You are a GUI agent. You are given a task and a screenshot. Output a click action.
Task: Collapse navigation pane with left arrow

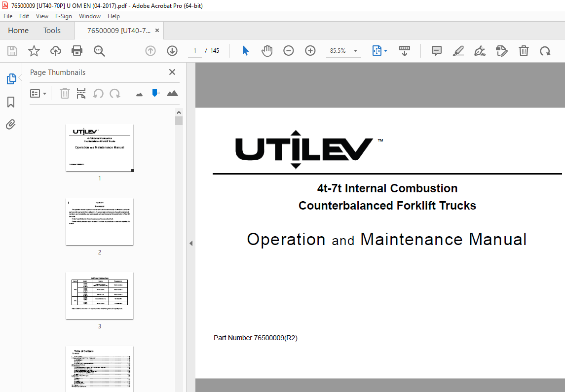coord(191,243)
